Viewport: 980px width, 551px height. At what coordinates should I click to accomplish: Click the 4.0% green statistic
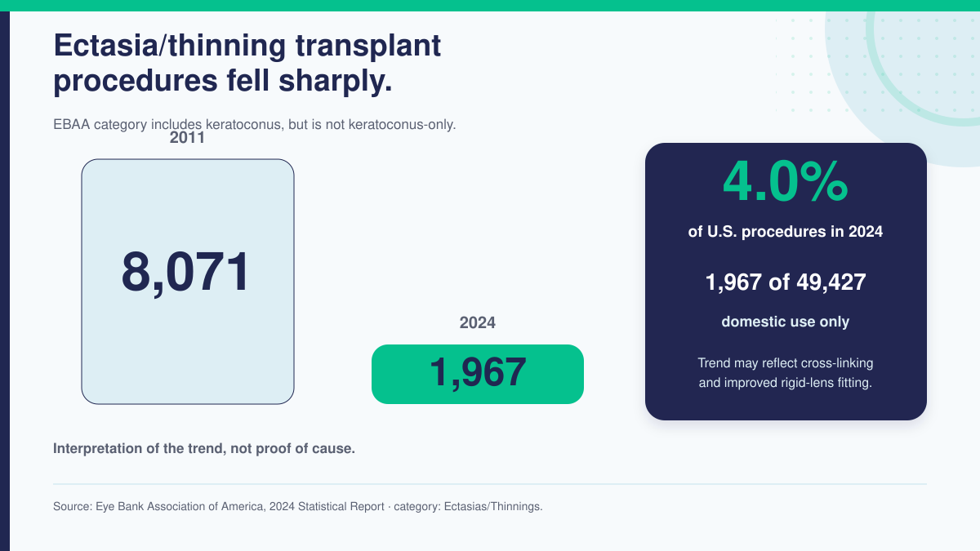pyautogui.click(x=786, y=181)
